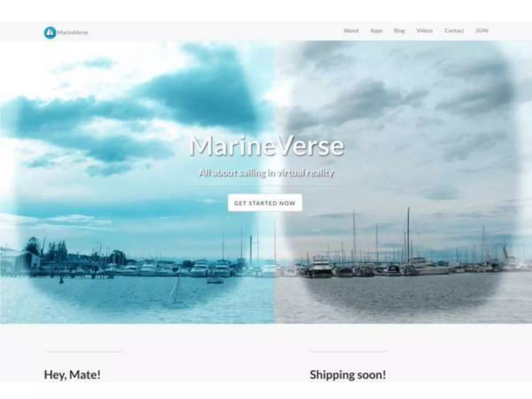The width and height of the screenshot is (532, 399).
Task: Open the MarineVerse brand name link
Action: tap(73, 32)
